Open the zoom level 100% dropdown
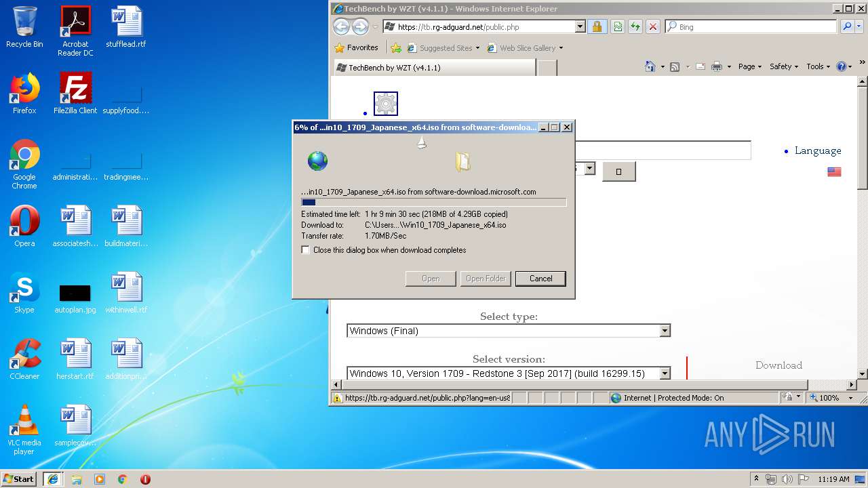868x488 pixels. pyautogui.click(x=850, y=398)
